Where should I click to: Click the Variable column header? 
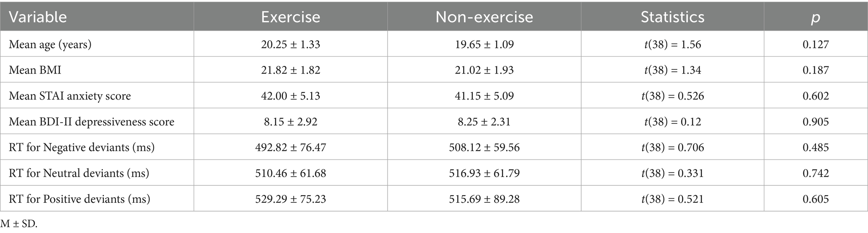pos(38,17)
